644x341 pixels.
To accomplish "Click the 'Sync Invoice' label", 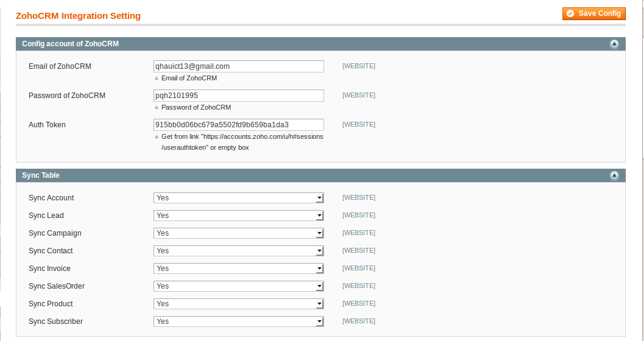I will click(49, 269).
